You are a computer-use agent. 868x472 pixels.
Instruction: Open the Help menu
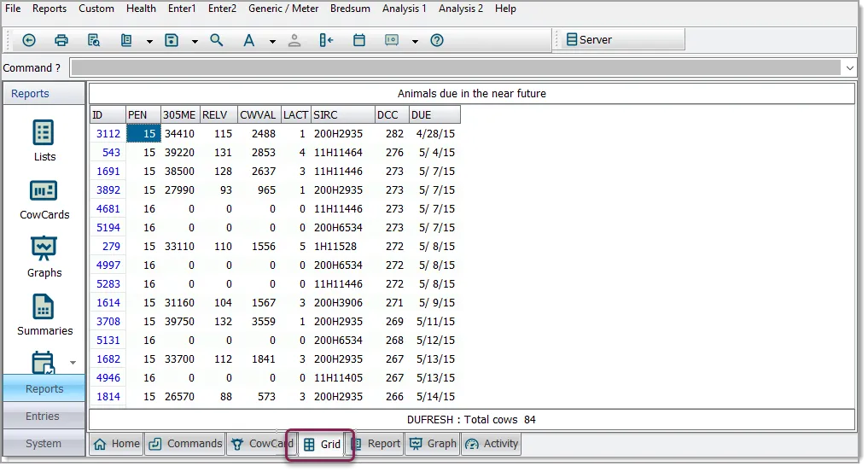(x=505, y=9)
